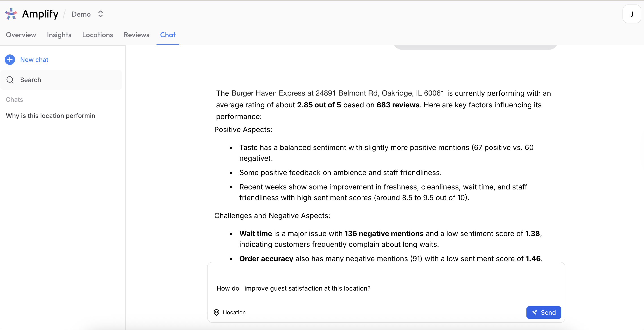Start a New chat via text link

pyautogui.click(x=34, y=60)
